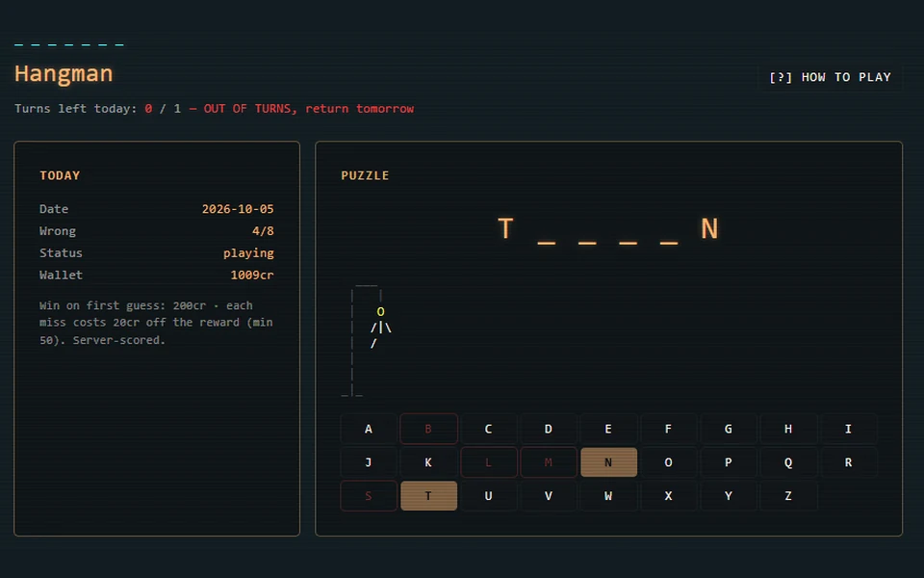
Task: Guess the letter U
Action: [x=489, y=496]
